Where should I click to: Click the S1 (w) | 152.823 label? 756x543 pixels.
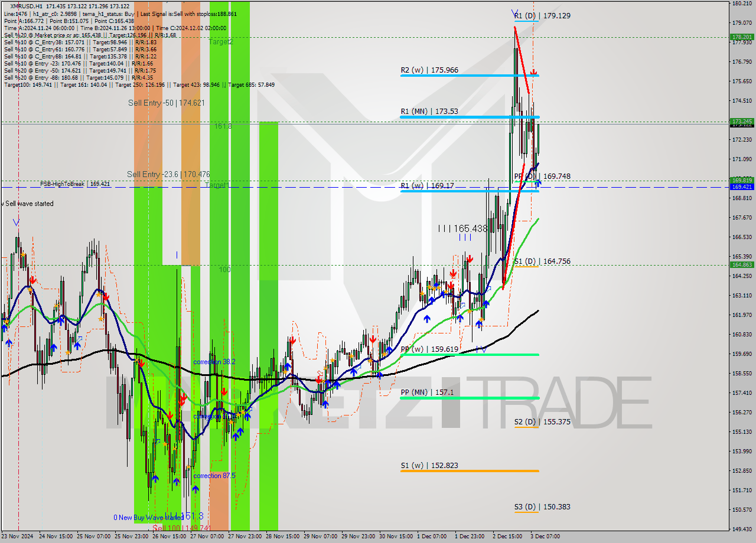[429, 466]
